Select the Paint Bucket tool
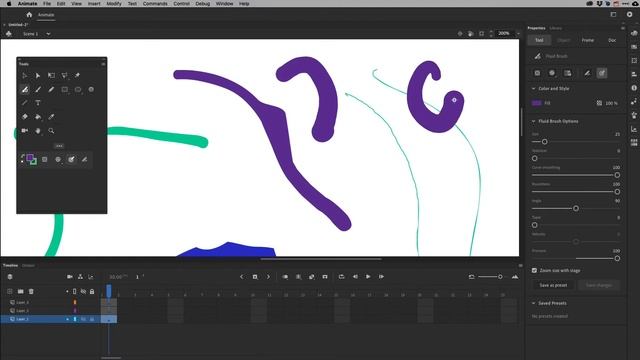 click(38, 117)
